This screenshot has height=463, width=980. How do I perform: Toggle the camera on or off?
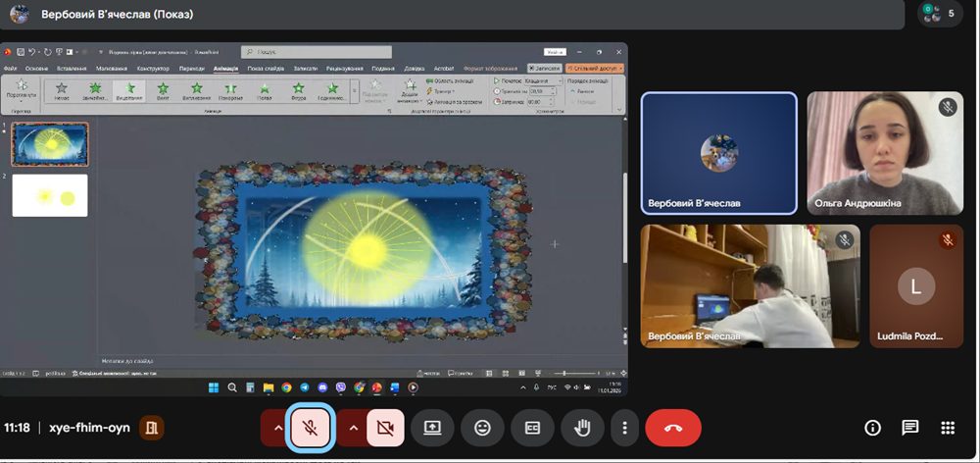click(x=385, y=428)
